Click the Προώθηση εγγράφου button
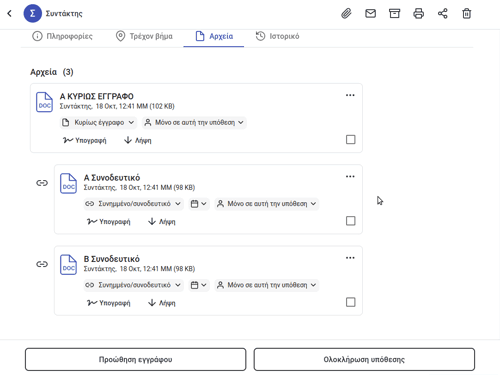Image resolution: width=500 pixels, height=376 pixels. tap(136, 359)
